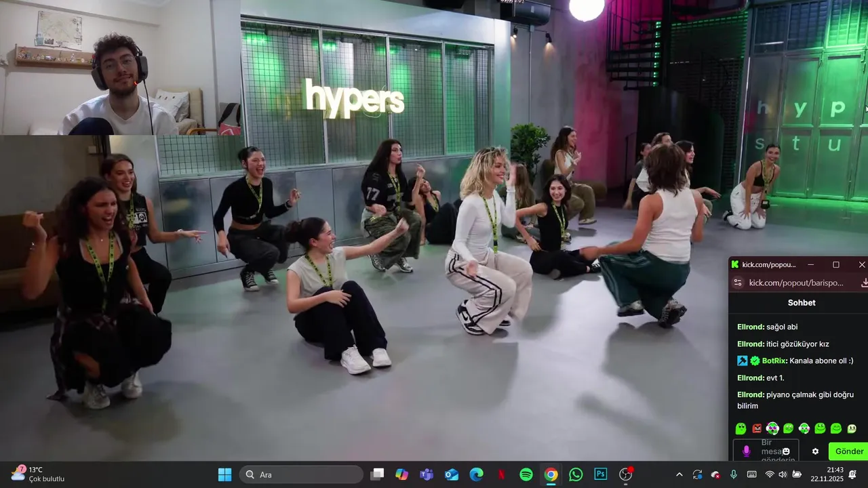Click the cloud tray icon with red badge
The width and height of the screenshot is (868, 488).
(715, 474)
